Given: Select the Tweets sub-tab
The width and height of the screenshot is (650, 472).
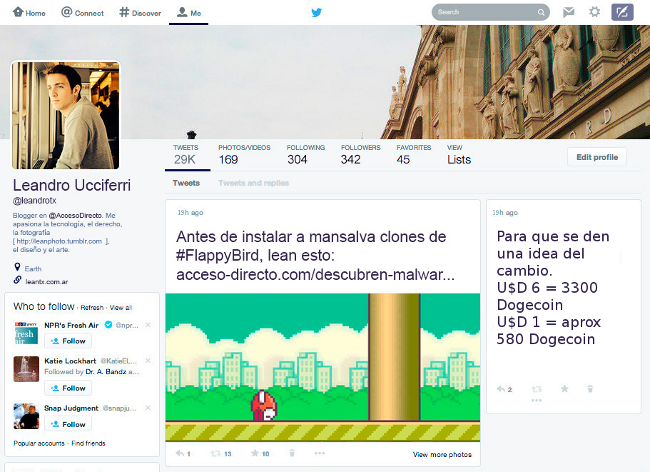Looking at the screenshot, I should click(186, 183).
